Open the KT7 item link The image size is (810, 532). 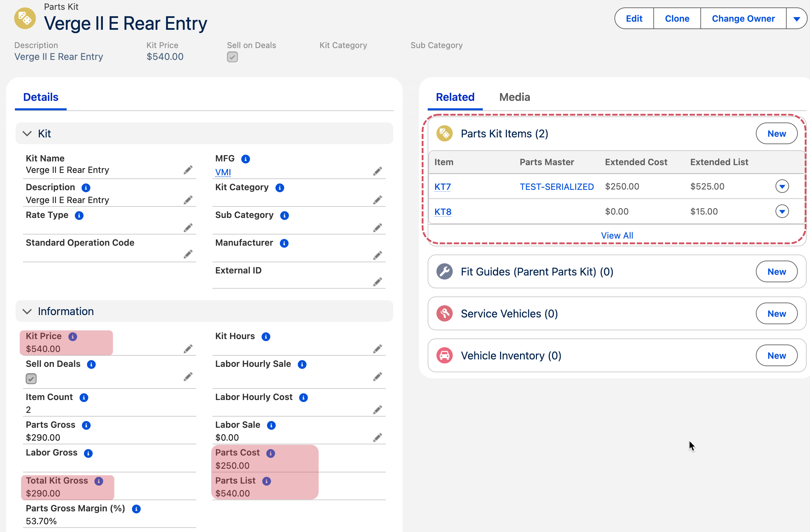coord(443,187)
